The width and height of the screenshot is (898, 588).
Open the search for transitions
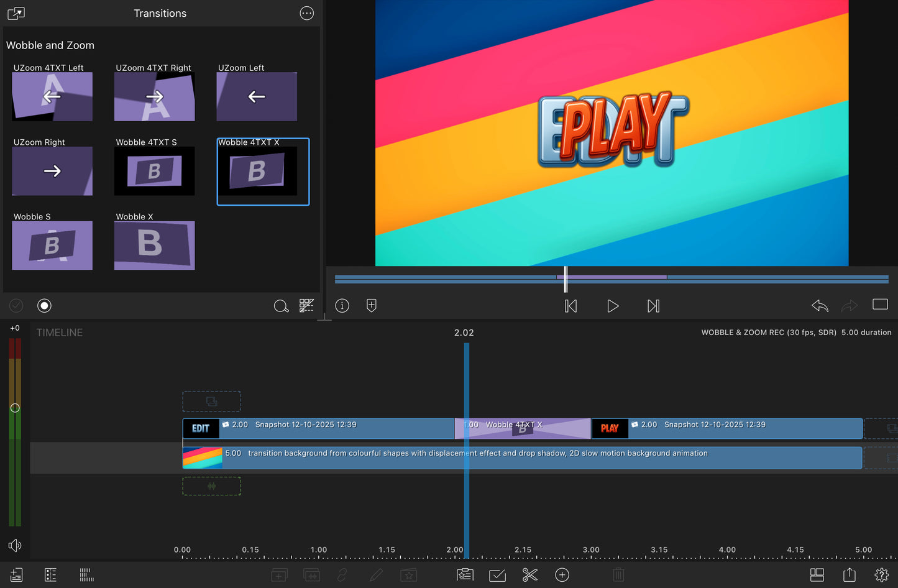click(x=281, y=306)
